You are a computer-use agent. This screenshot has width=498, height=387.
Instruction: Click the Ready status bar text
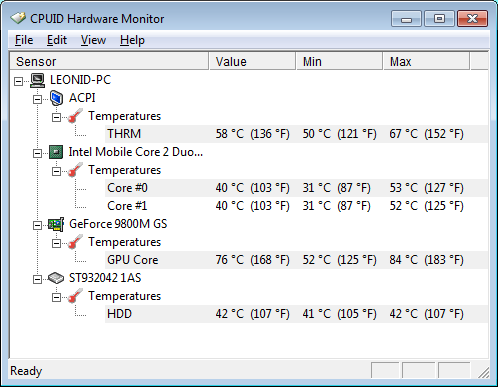point(26,371)
